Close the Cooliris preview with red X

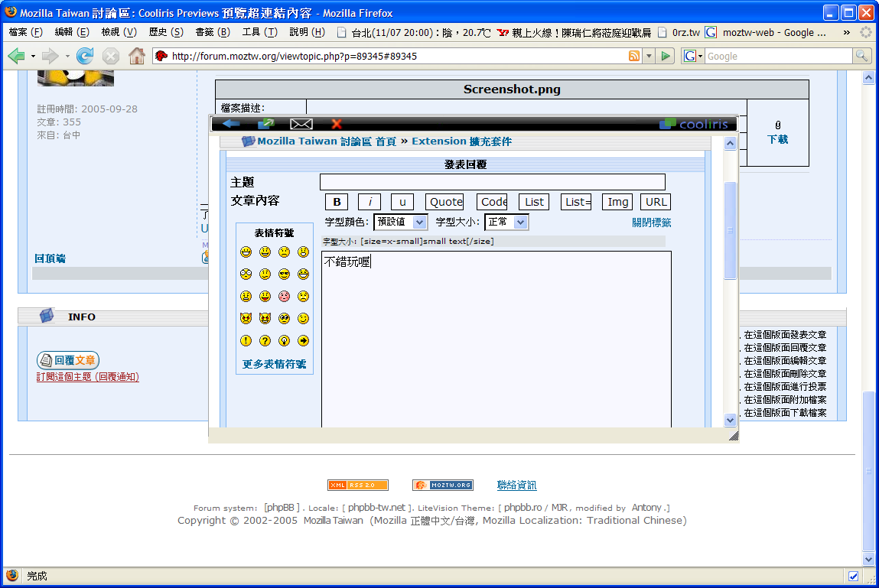336,124
